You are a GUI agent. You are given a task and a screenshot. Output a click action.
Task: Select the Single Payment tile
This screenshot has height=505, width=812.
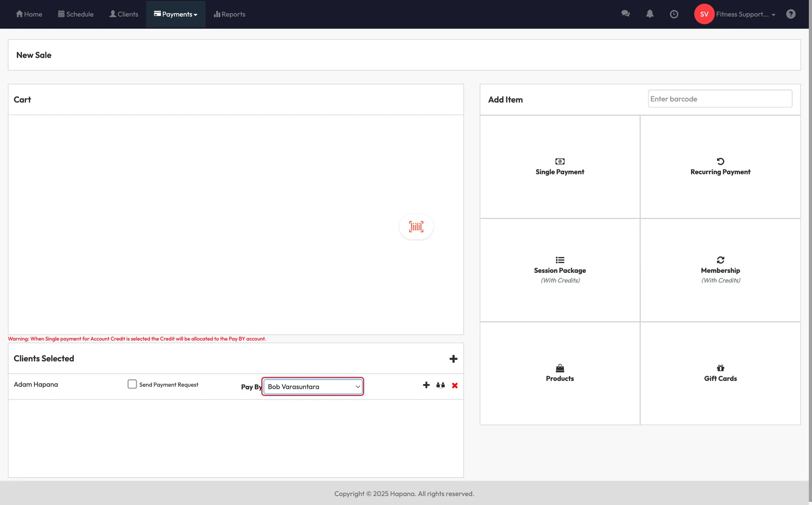(559, 167)
